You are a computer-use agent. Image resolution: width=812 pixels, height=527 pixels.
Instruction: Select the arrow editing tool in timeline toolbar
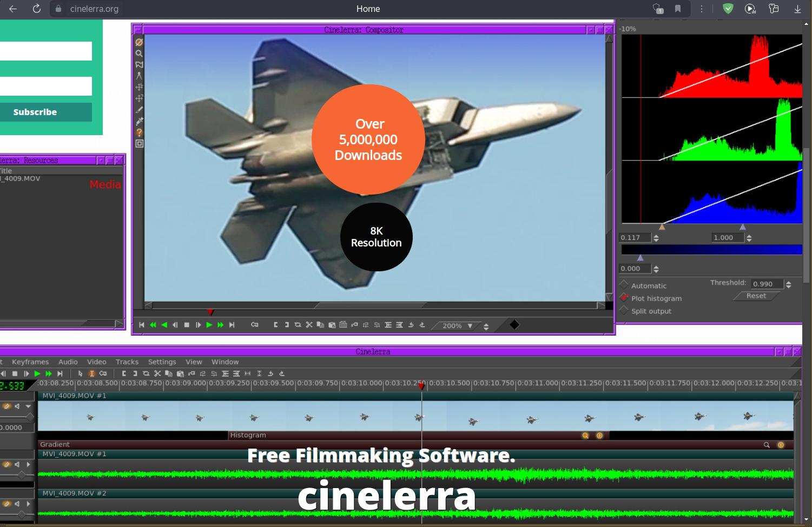[x=80, y=373]
